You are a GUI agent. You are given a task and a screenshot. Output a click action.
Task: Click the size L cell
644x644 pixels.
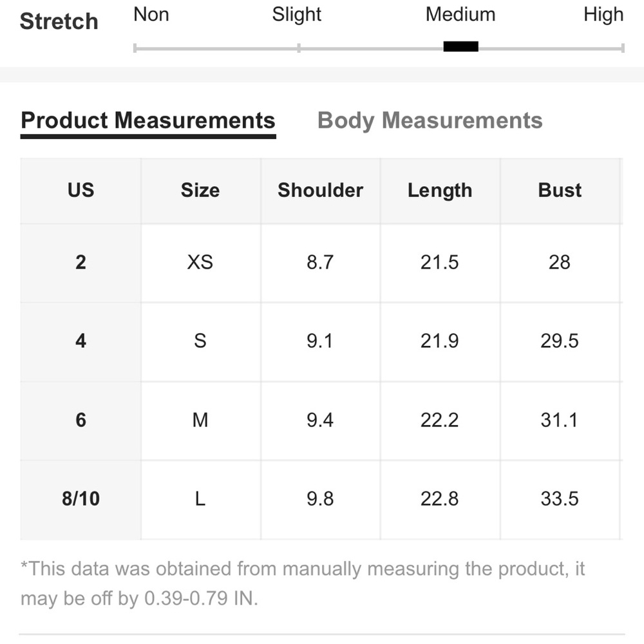(200, 500)
